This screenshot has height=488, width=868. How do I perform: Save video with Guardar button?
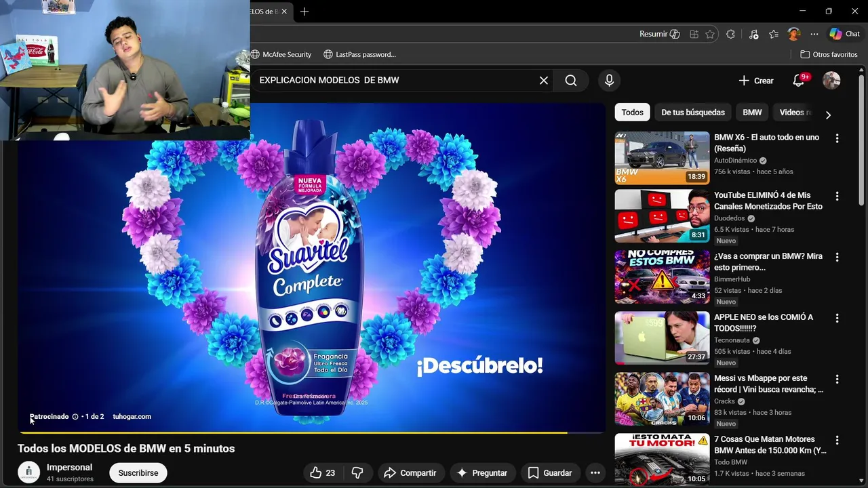pyautogui.click(x=550, y=473)
